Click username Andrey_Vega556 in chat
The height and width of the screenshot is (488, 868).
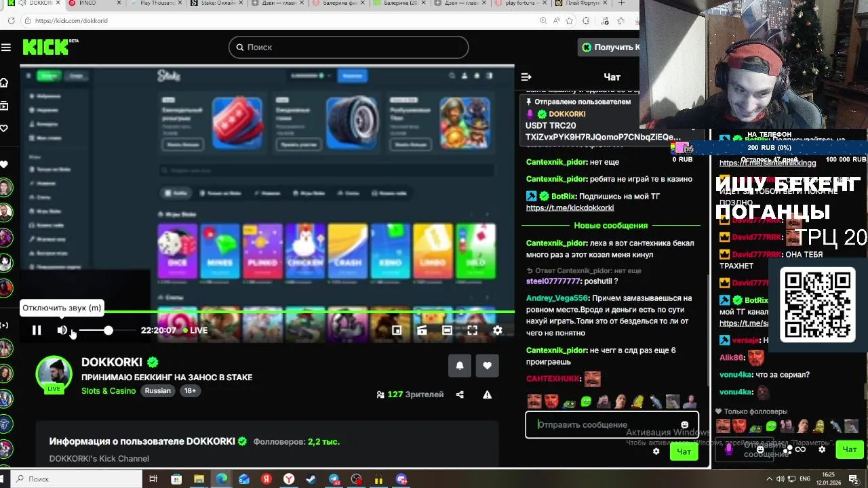click(557, 298)
